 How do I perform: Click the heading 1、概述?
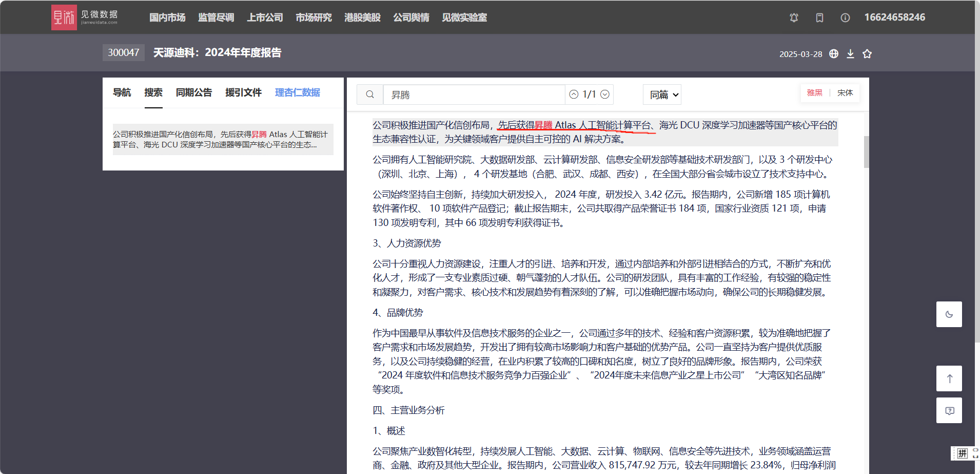point(389,431)
